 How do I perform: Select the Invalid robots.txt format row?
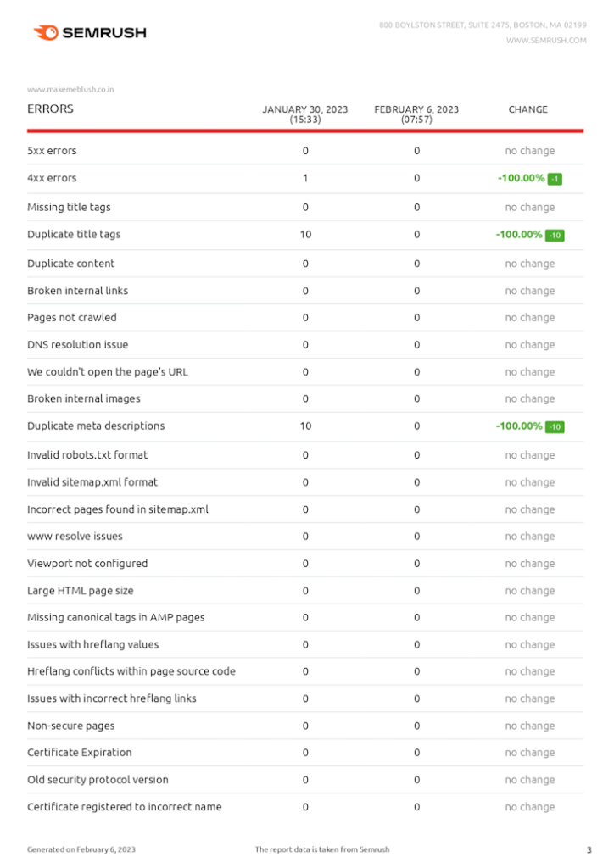(x=305, y=455)
